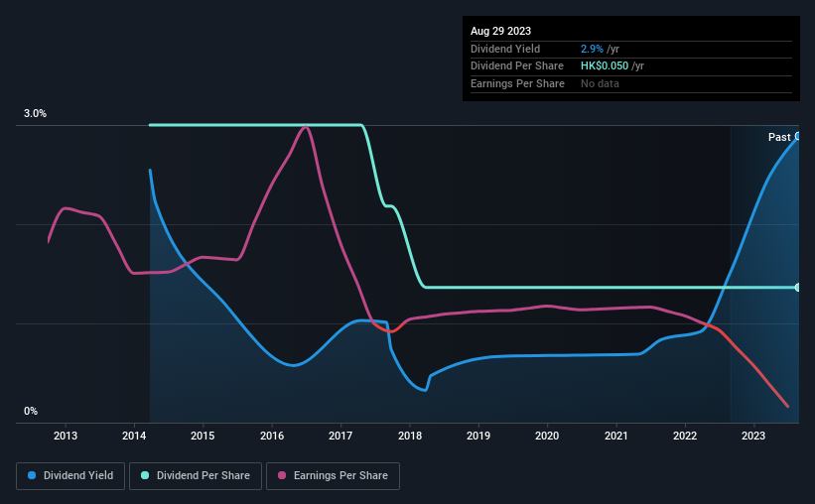The width and height of the screenshot is (815, 504).
Task: Click the teal Dividend Per Share legend dot
Action: tap(145, 475)
